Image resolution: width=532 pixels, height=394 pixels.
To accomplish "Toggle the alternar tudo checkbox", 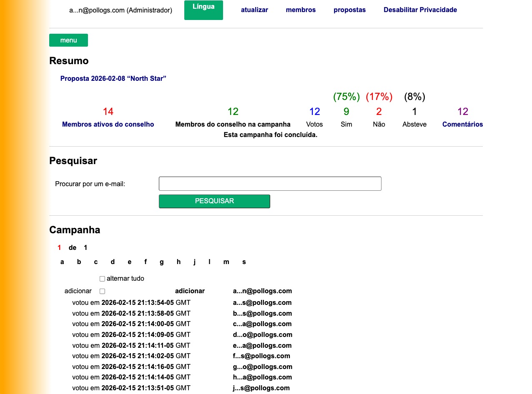I will click(x=102, y=279).
